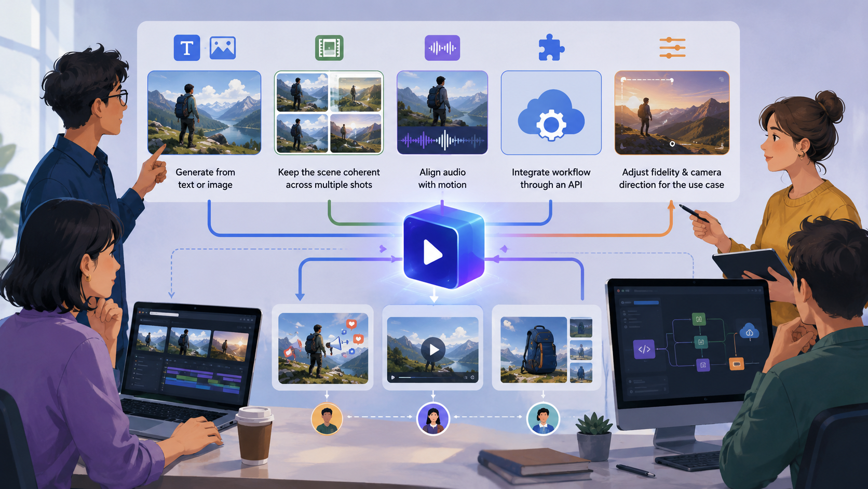The width and height of the screenshot is (868, 489).
Task: Open the four-shot scene coherence thumbnail grid
Action: point(329,113)
